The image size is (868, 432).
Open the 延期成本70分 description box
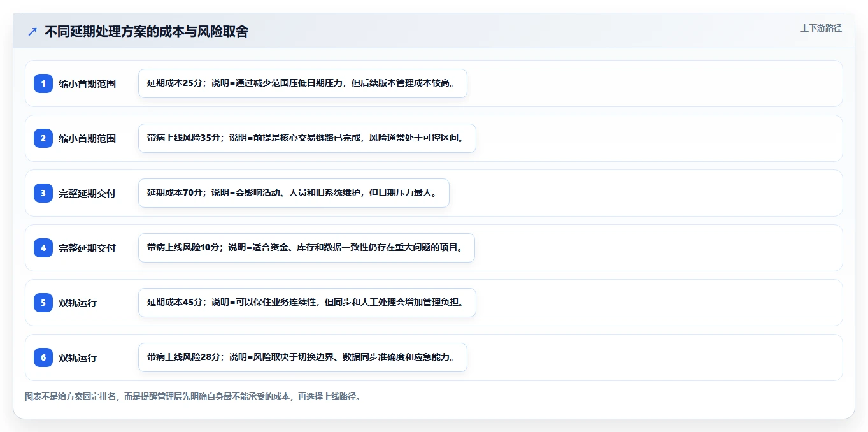(294, 193)
